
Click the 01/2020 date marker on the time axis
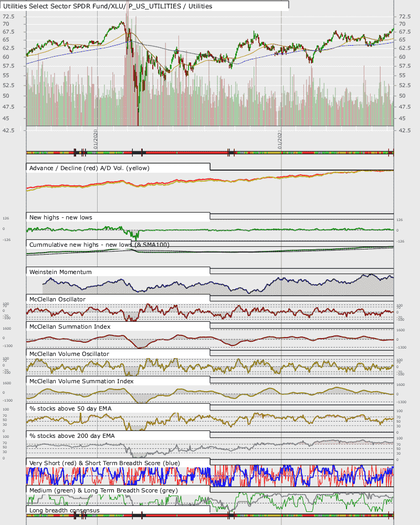(x=96, y=139)
